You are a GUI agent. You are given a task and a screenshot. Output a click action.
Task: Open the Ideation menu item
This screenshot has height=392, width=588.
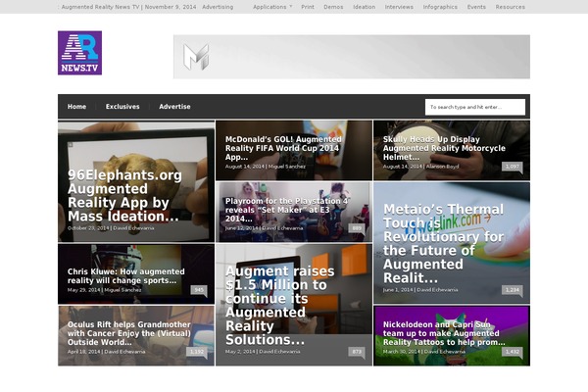click(x=365, y=7)
